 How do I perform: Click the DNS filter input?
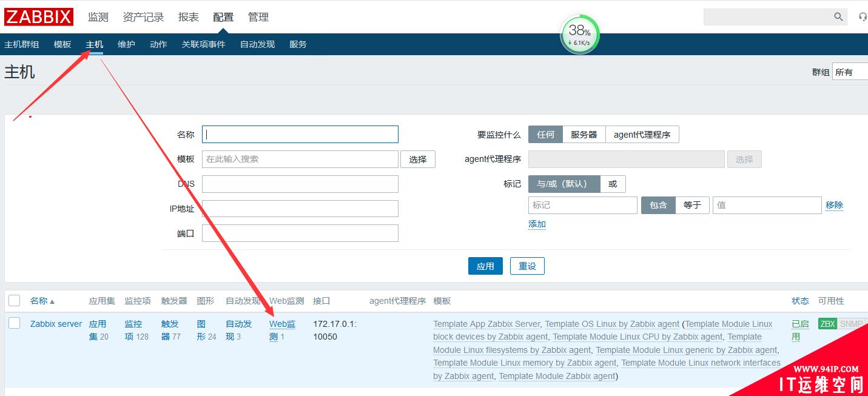[300, 184]
